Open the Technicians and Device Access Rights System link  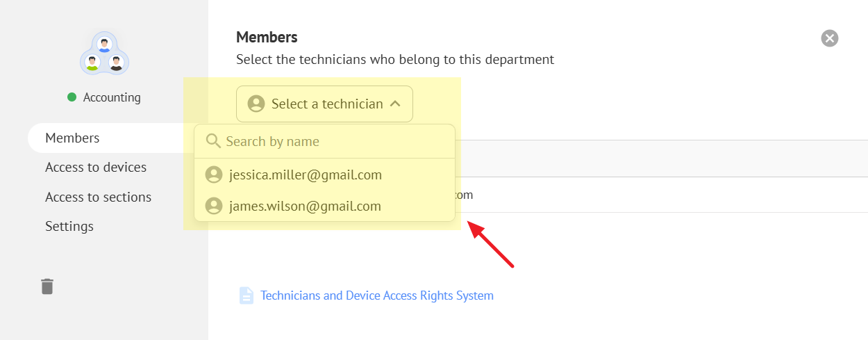tap(377, 296)
